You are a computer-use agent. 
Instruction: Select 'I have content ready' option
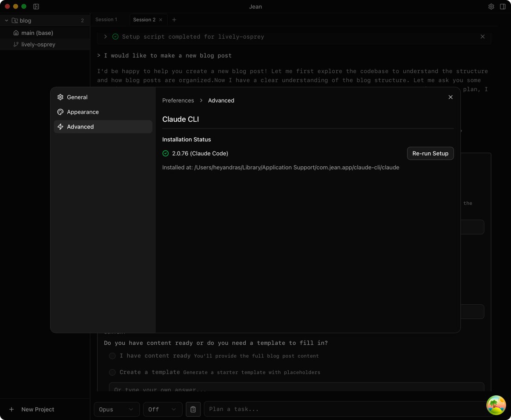tap(112, 356)
